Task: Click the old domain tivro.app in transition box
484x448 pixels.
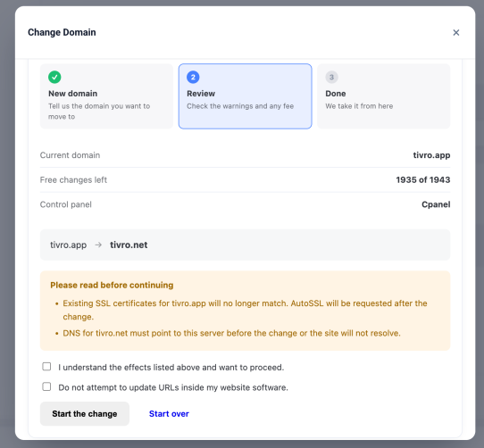Action: (x=69, y=245)
